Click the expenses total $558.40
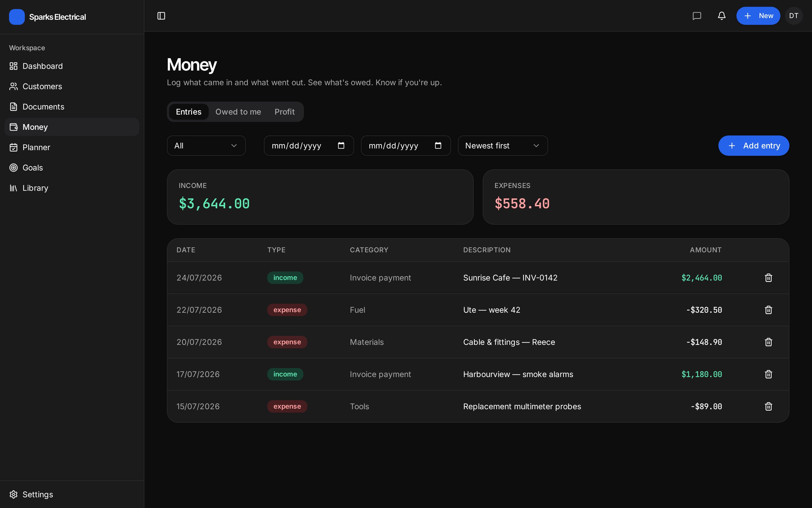Screen dimensions: 812x508 point(522,203)
